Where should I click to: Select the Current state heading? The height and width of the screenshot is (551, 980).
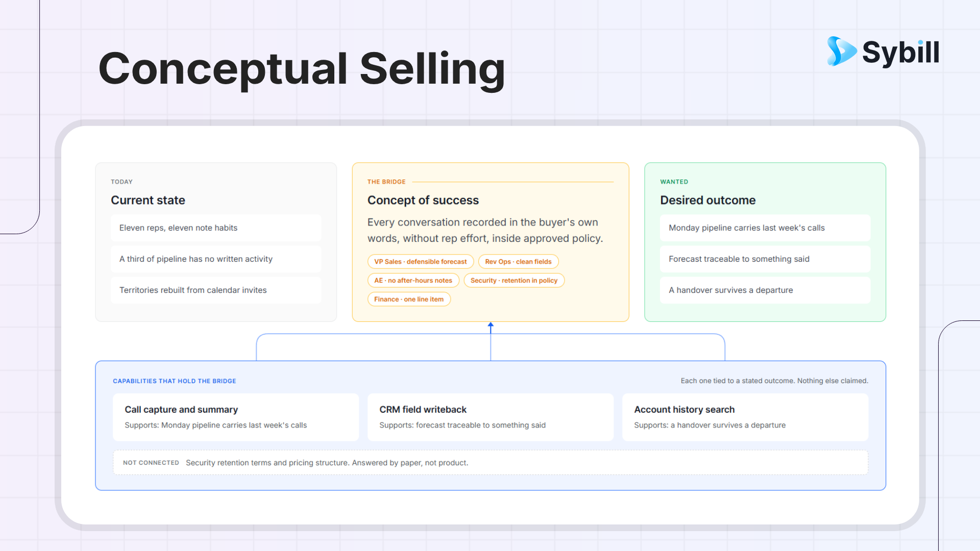[148, 200]
